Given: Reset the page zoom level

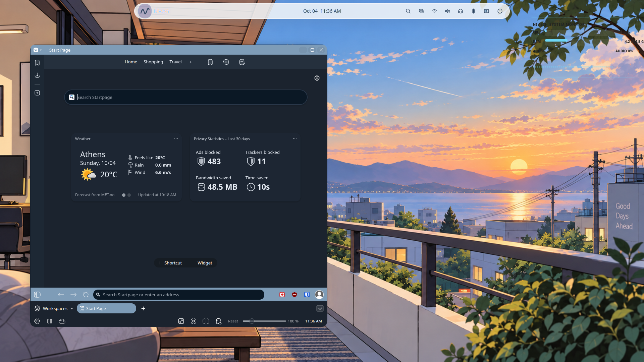Looking at the screenshot, I should (233, 321).
